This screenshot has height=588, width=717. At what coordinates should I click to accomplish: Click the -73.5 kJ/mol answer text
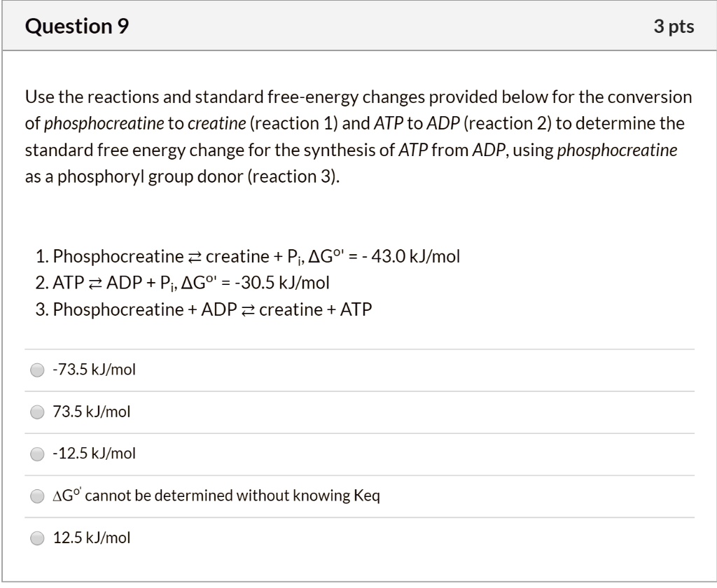coord(94,370)
